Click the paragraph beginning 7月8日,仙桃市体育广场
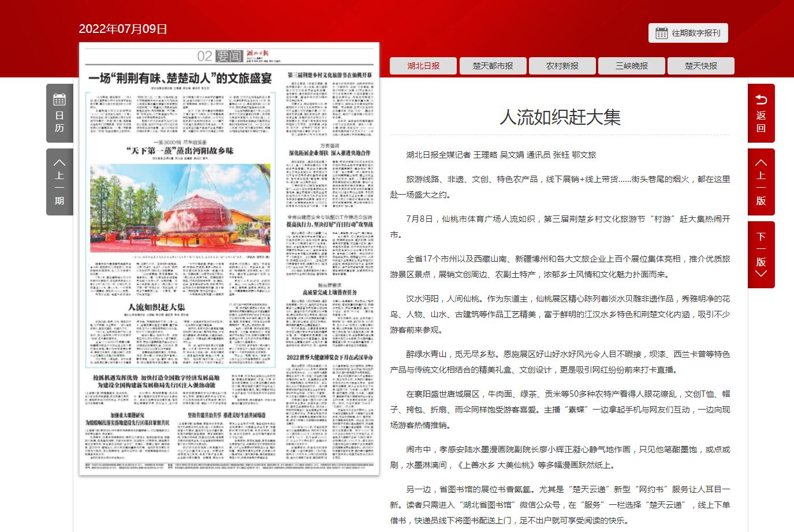794x532 pixels. pyautogui.click(x=560, y=226)
